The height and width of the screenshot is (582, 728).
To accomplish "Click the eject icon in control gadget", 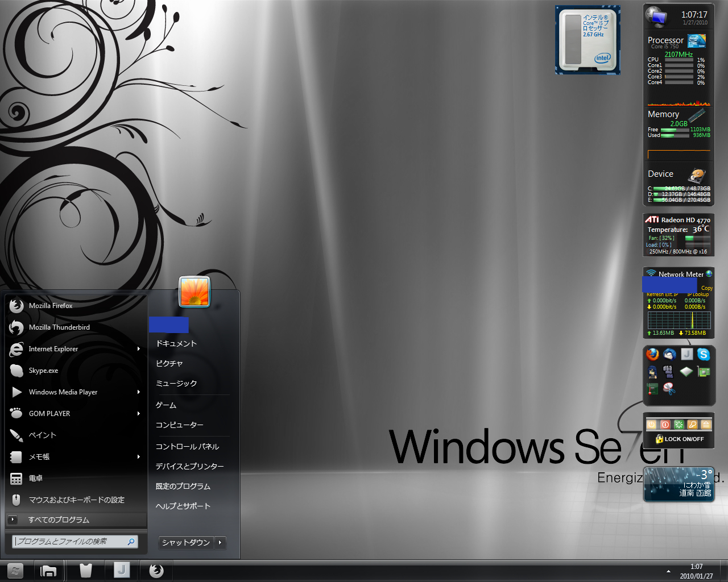I will (706, 424).
